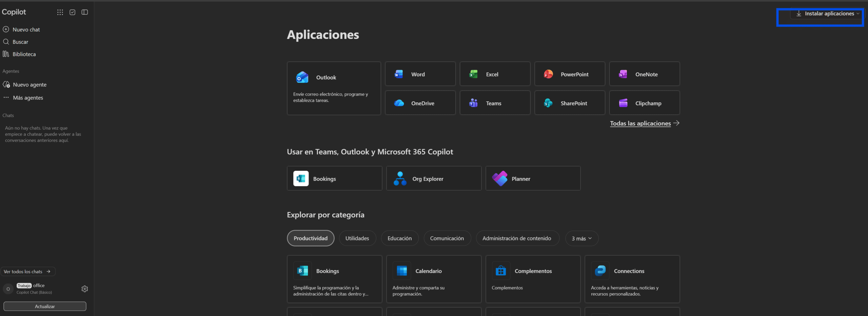Click the Copilot title

pos(14,12)
